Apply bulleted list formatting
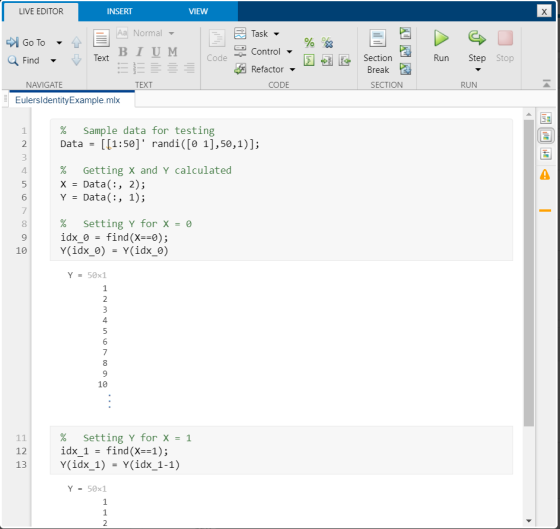560x529 pixels. click(x=123, y=68)
